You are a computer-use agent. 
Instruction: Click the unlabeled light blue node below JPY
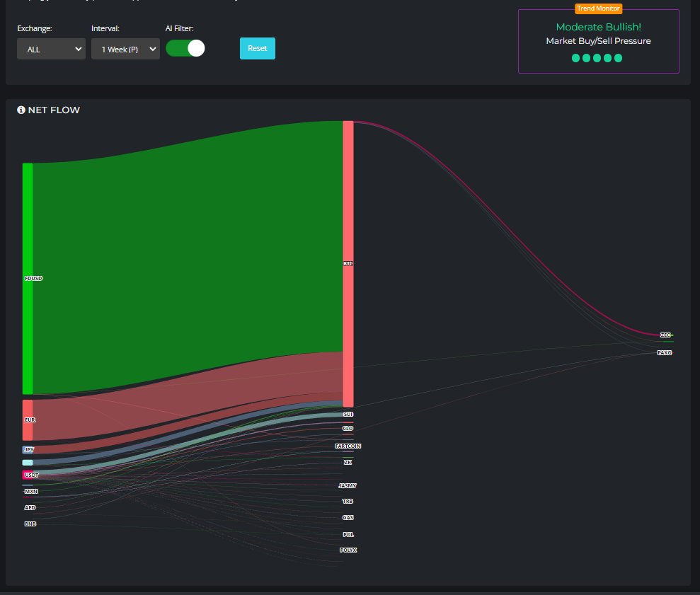28,463
